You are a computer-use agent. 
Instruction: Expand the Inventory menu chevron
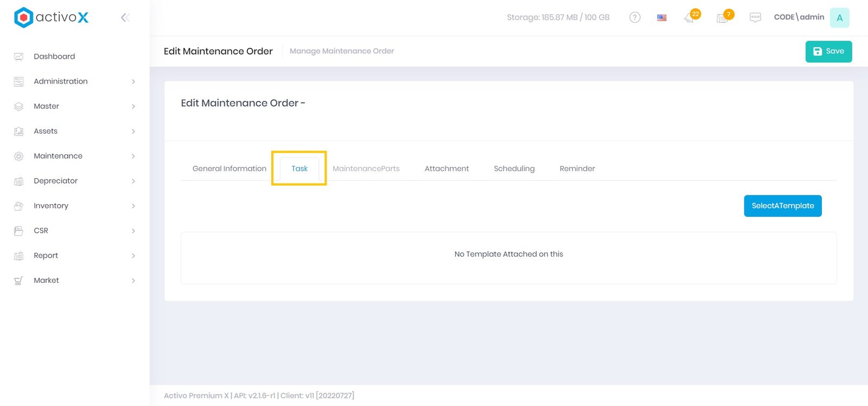(133, 206)
